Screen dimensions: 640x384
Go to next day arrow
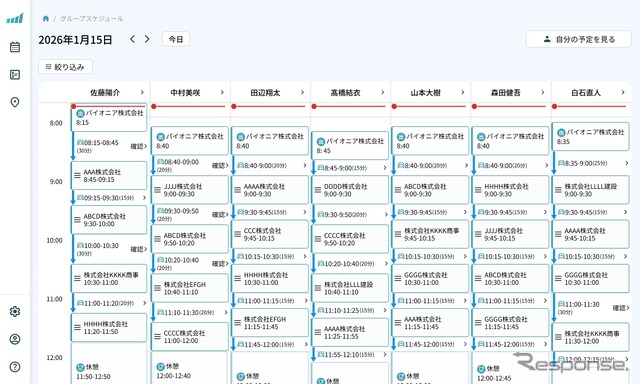[147, 39]
